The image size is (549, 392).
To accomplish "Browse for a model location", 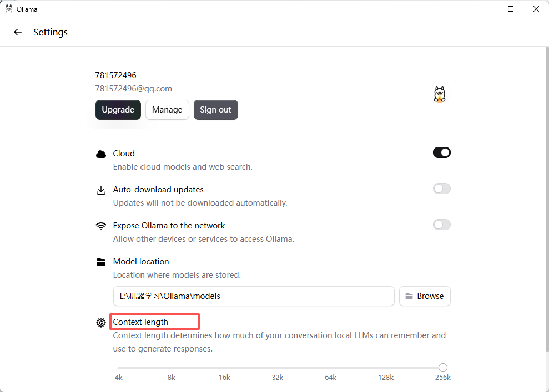I will pyautogui.click(x=425, y=296).
